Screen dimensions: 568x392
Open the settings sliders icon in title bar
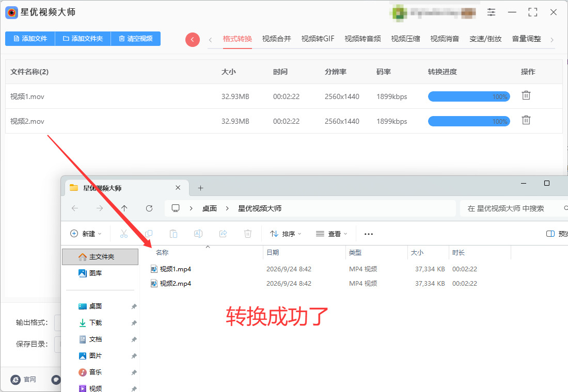click(491, 12)
